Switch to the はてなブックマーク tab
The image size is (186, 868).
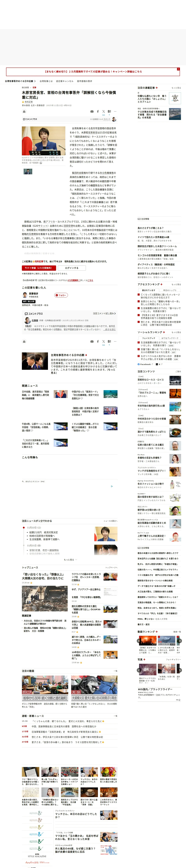[x=170, y=338]
